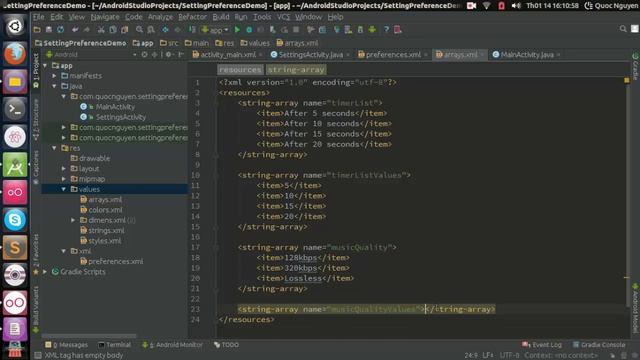The height and width of the screenshot is (360, 640).
Task: Click the 'string-array' editor breadcrumb
Action: (x=296, y=70)
